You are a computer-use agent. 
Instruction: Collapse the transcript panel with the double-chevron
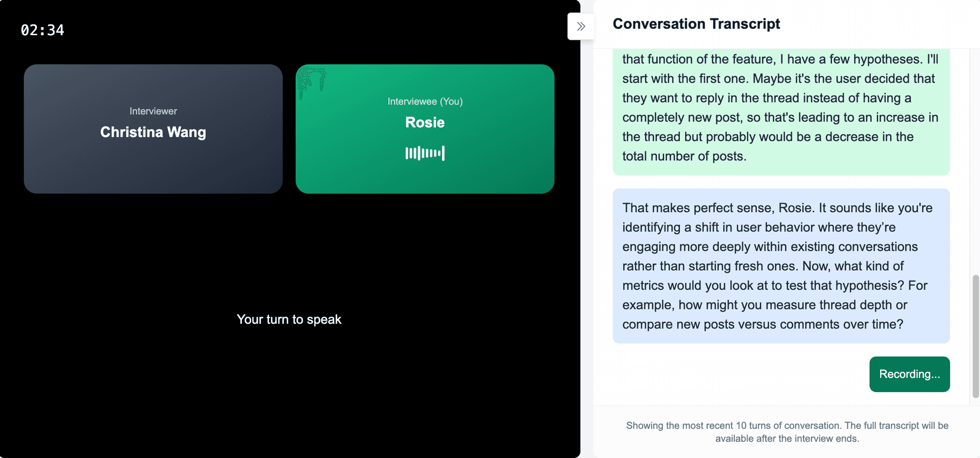(581, 27)
